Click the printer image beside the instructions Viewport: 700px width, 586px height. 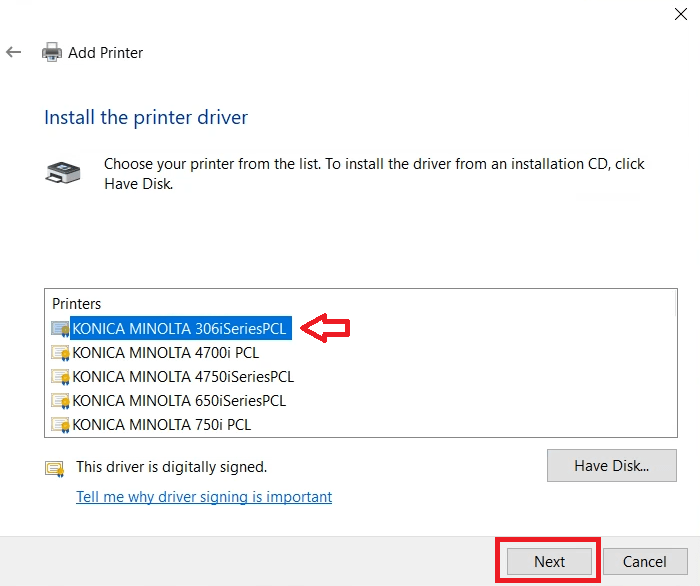click(x=63, y=173)
